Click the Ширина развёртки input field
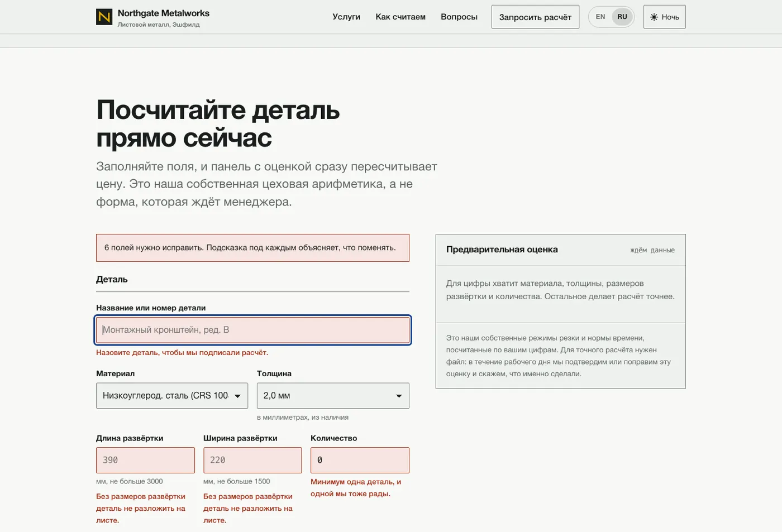 pyautogui.click(x=252, y=460)
